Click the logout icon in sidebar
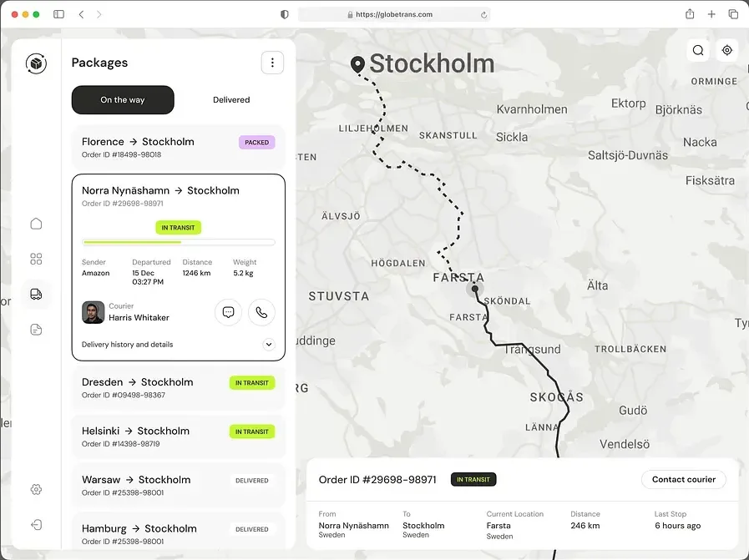 pyautogui.click(x=36, y=525)
